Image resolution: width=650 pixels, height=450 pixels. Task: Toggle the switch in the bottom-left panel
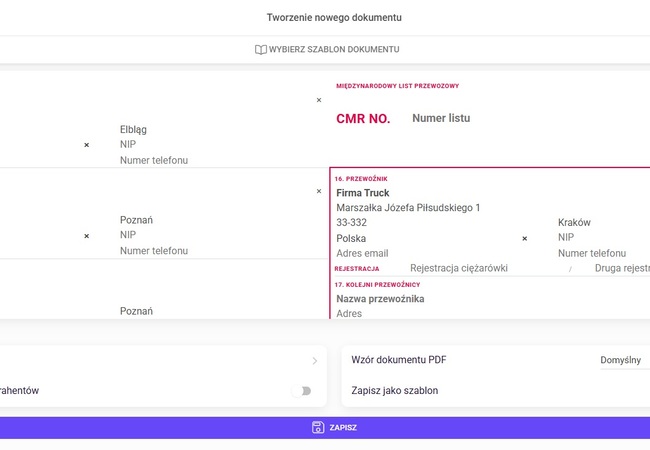point(301,391)
